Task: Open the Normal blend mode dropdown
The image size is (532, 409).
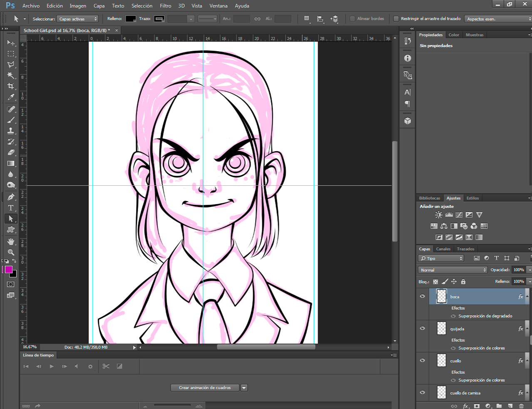Action: pos(452,270)
